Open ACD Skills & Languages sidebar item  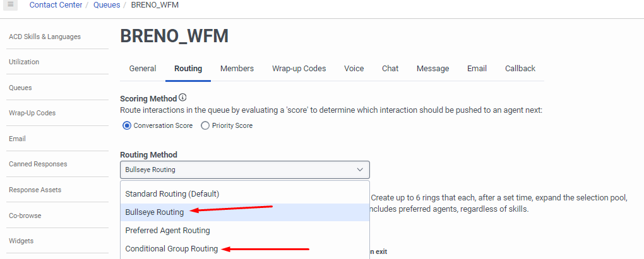45,37
